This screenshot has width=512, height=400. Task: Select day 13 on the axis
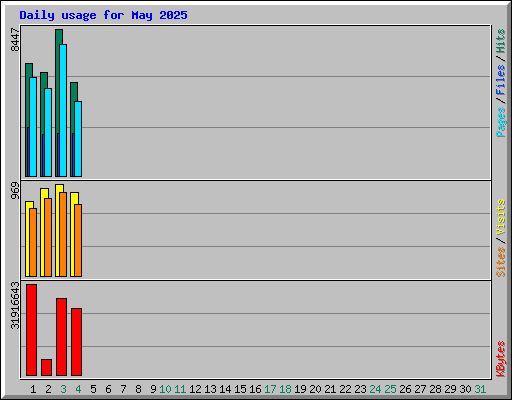coord(210,389)
